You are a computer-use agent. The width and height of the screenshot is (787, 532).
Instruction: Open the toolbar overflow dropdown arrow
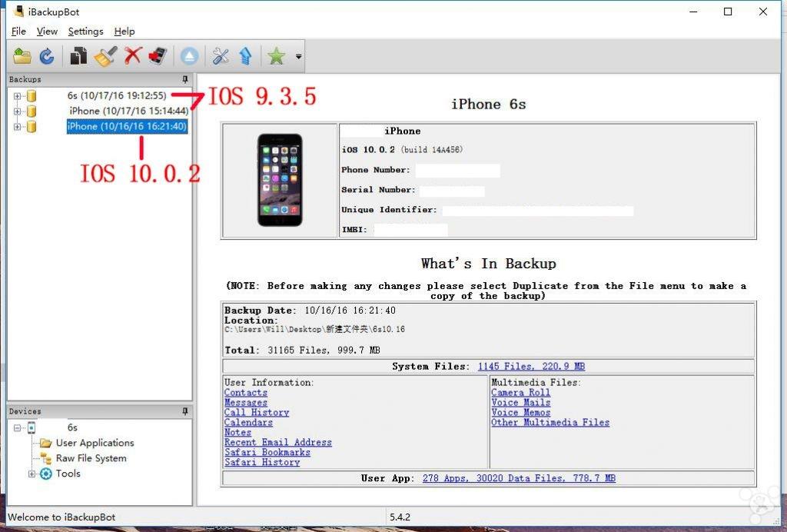click(299, 56)
